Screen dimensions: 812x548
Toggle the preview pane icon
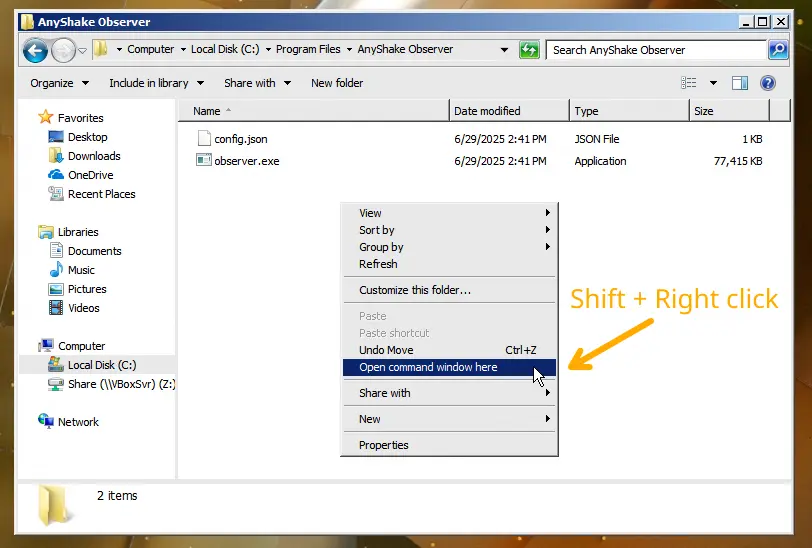coord(740,83)
